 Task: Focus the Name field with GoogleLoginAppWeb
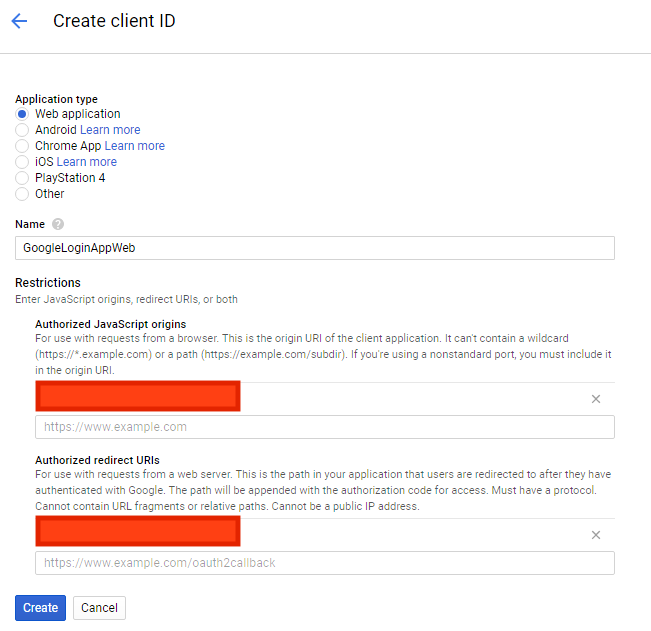coord(315,248)
